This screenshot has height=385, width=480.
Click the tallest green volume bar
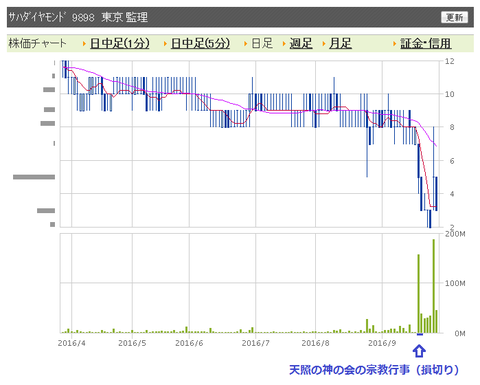(434, 286)
